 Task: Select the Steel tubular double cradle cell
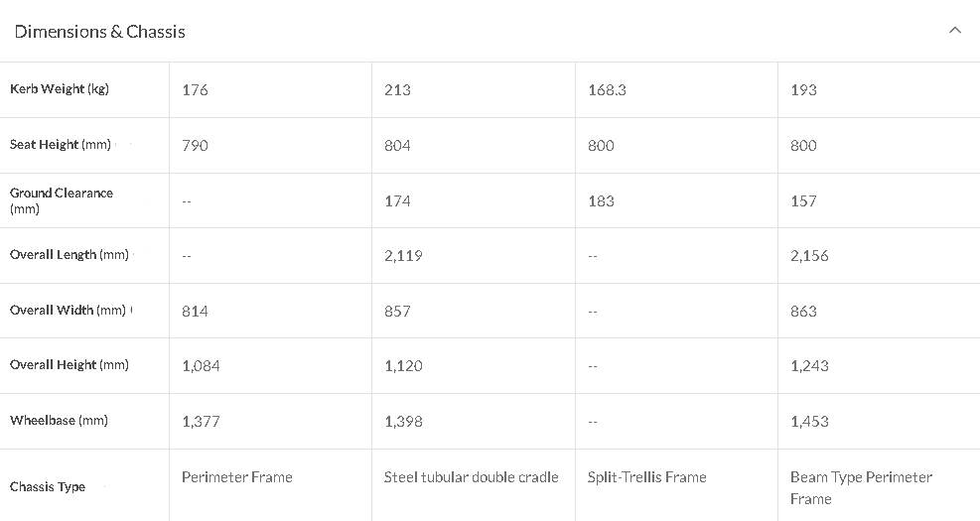click(472, 477)
